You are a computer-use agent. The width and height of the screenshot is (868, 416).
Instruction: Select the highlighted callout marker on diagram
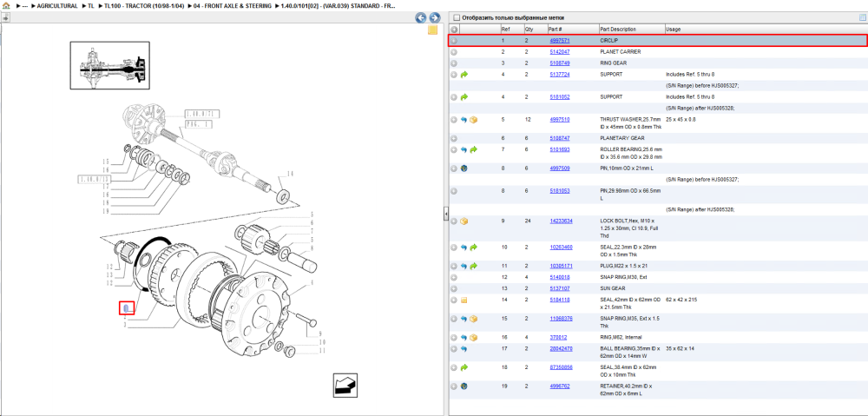pos(127,308)
